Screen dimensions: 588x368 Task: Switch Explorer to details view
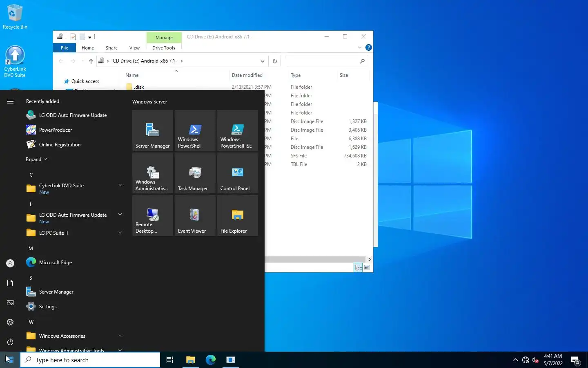[x=358, y=267]
